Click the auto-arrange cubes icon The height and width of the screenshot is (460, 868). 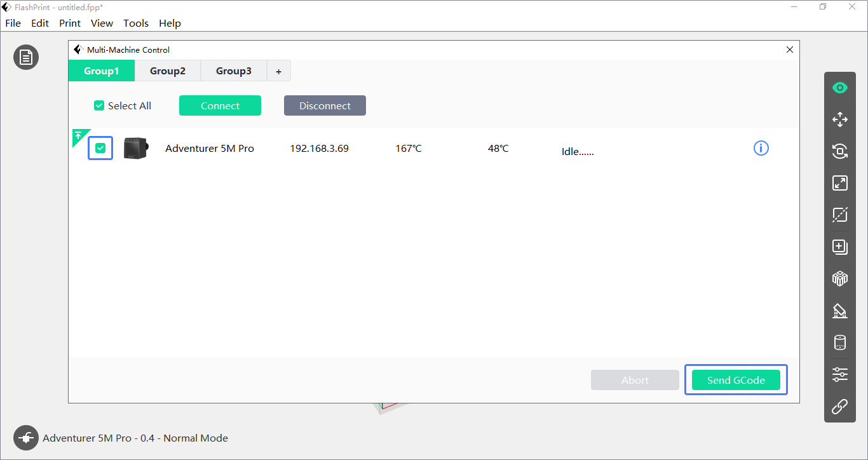[840, 278]
